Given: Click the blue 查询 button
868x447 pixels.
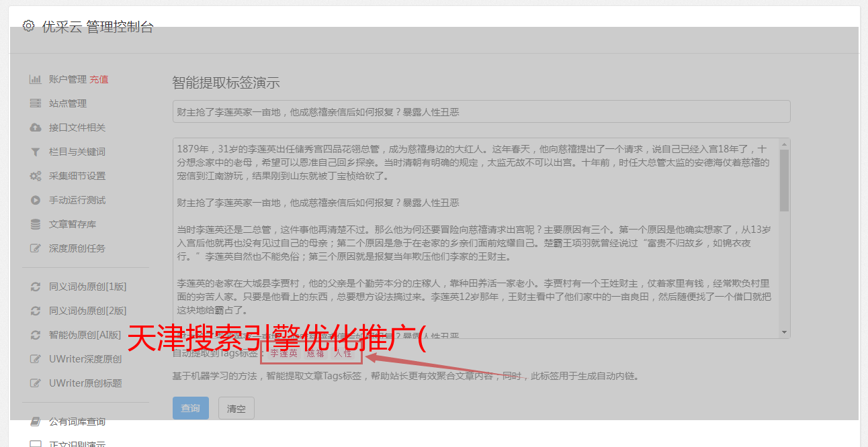Looking at the screenshot, I should (x=191, y=408).
